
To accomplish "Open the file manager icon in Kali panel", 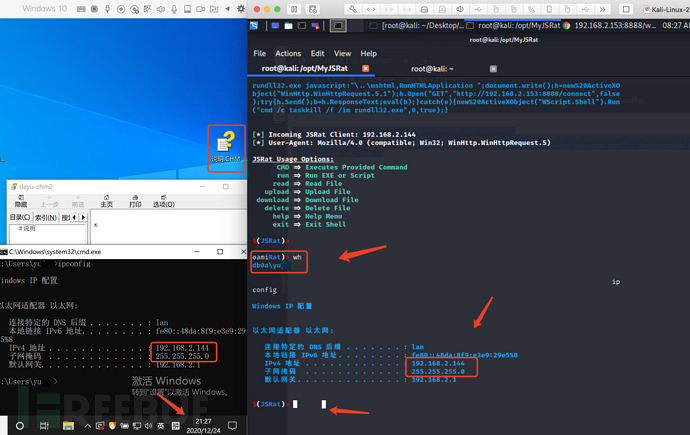I will (288, 26).
